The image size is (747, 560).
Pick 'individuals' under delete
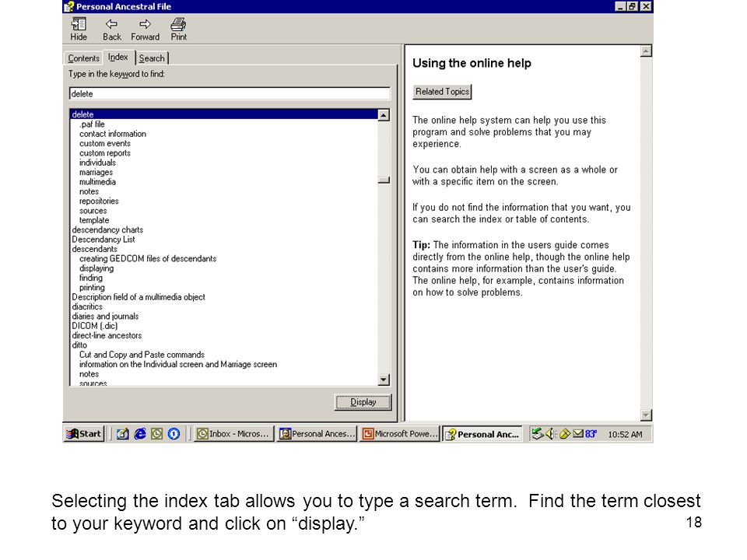point(97,163)
